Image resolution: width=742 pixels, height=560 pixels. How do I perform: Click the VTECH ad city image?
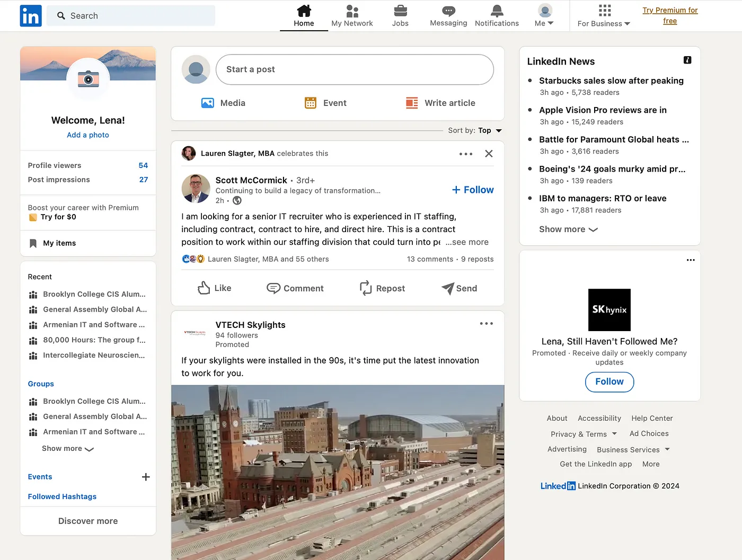[x=338, y=472]
